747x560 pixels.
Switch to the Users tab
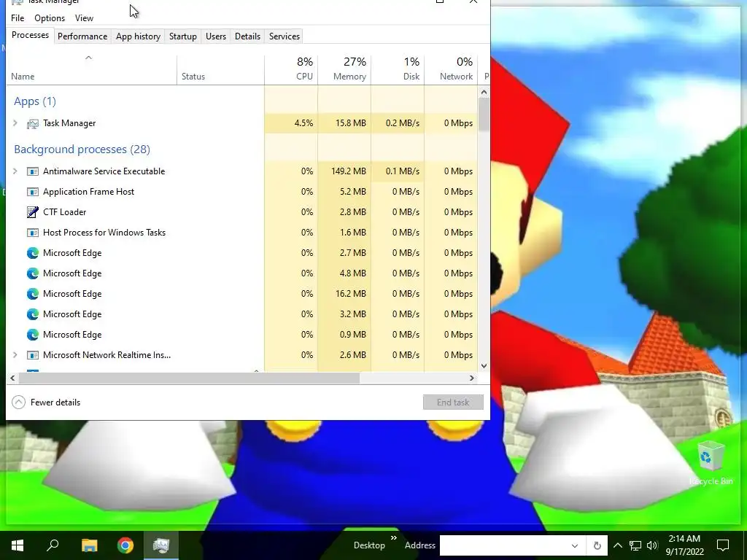[x=216, y=36]
